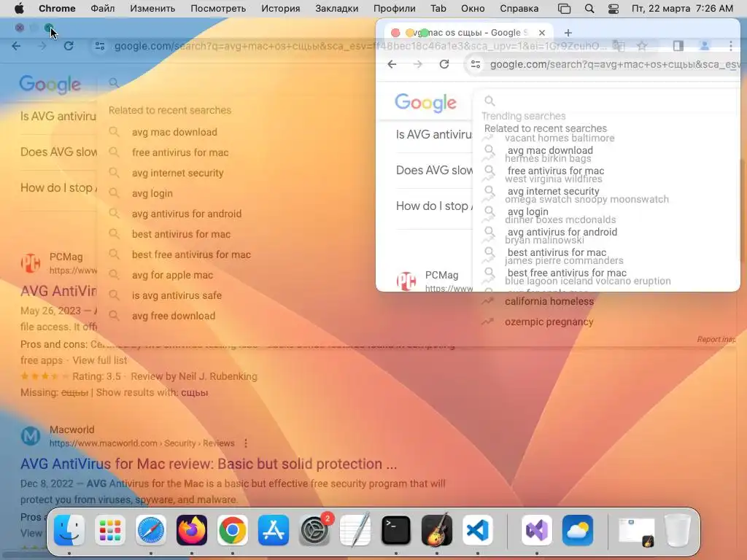
Task: Open TextEdit from the Dock
Action: pos(355,530)
